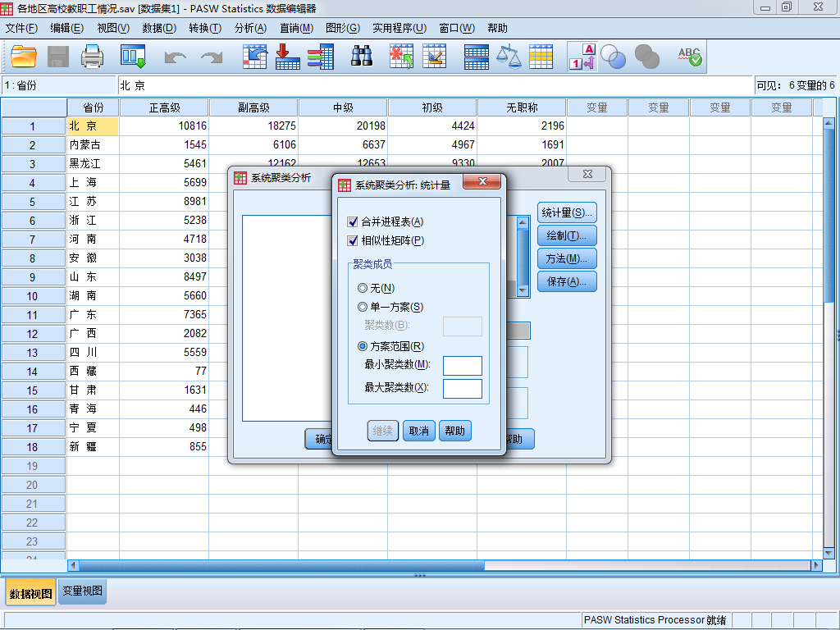This screenshot has height=630, width=840.
Task: Click the 最小聚类数(M) input field
Action: 463,366
